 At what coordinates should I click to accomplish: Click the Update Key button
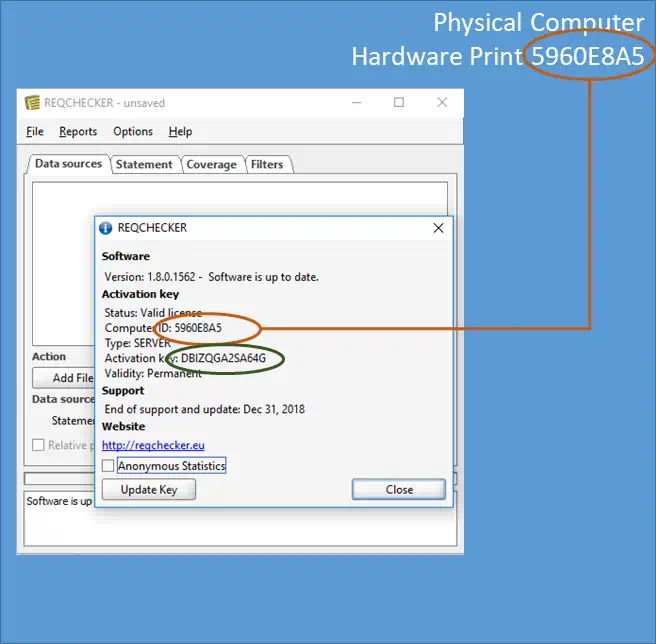coord(149,489)
